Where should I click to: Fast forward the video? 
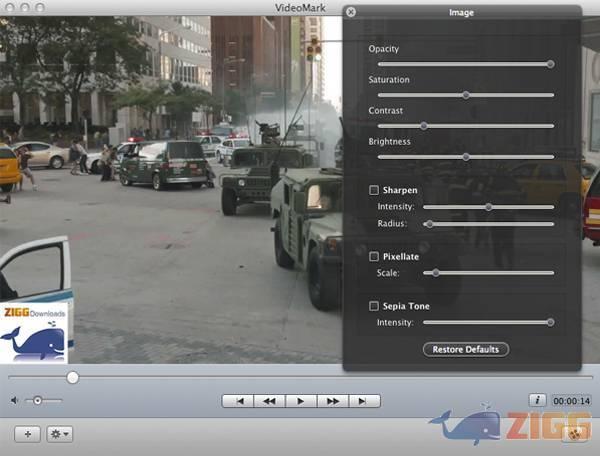pos(333,401)
